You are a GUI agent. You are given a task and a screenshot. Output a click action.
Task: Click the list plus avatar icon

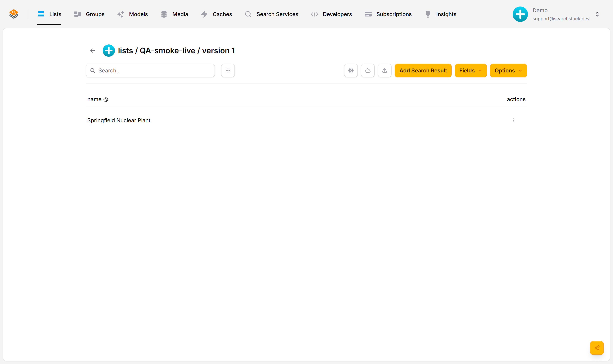click(109, 51)
